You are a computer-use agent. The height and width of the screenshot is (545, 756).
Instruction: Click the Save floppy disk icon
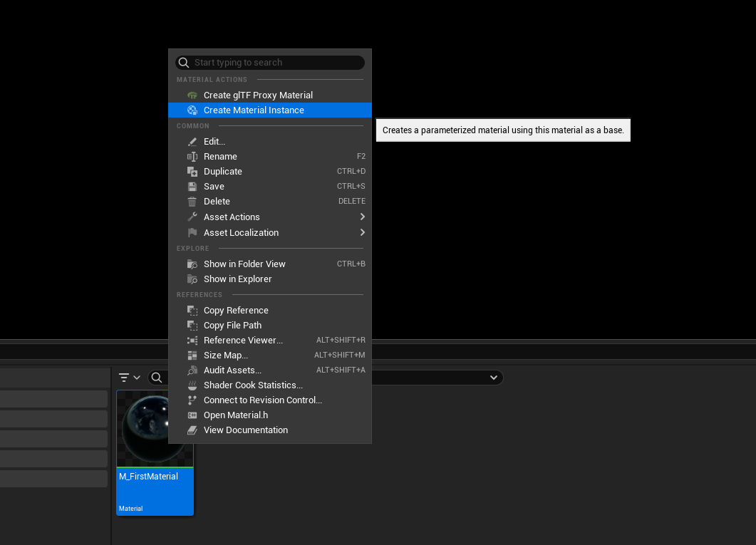click(x=192, y=187)
